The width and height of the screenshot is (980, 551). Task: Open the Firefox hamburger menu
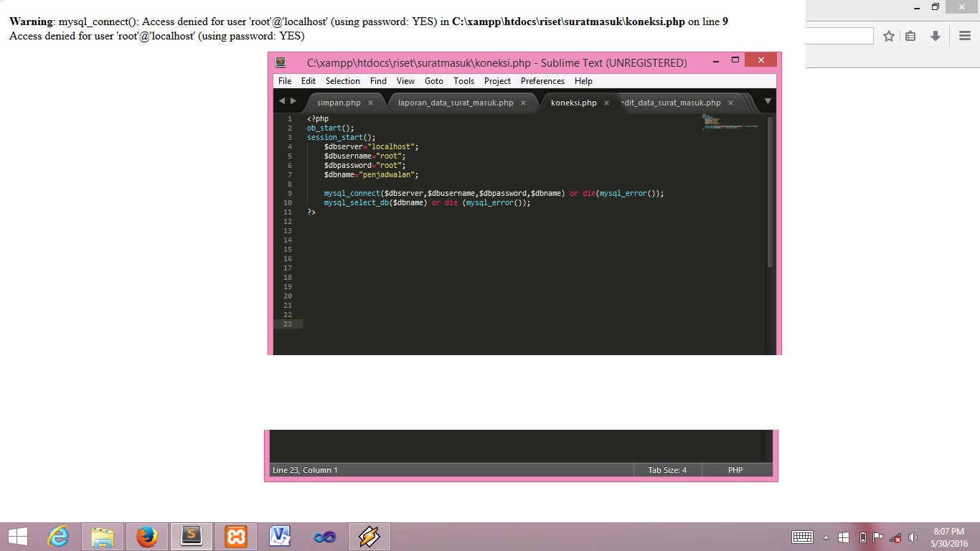pyautogui.click(x=965, y=36)
